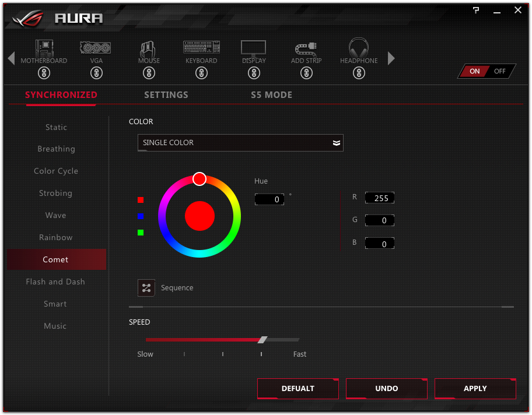Viewport: 532px width, 415px height.
Task: Open the S5 Mode tab
Action: [x=271, y=95]
